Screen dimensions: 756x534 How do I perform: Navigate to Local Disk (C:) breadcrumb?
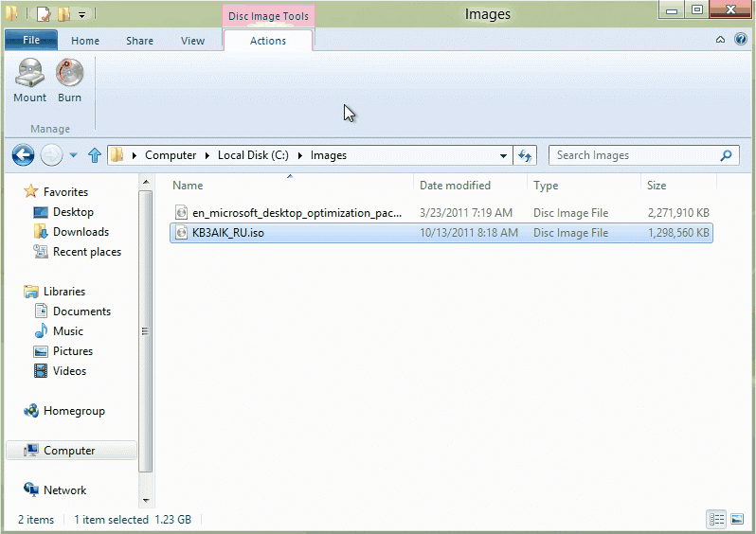click(253, 155)
